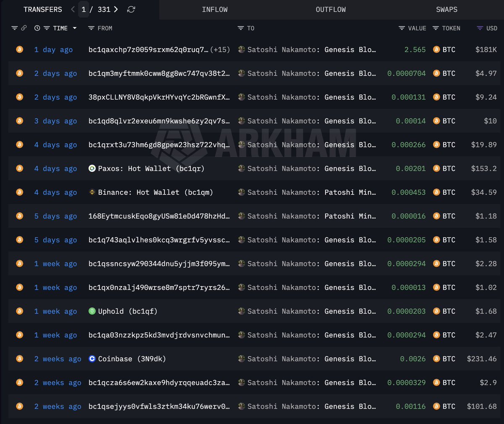Open the 1 day ago transaction link
This screenshot has width=504, height=424.
[53, 50]
